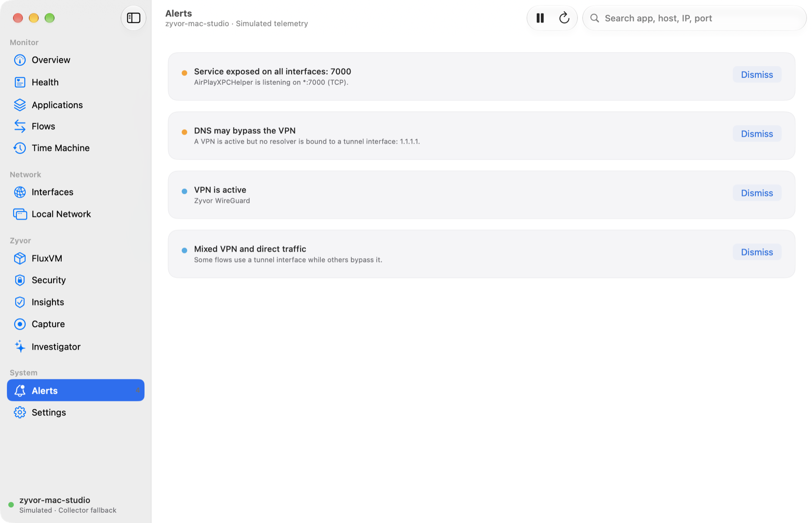Screen dimensions: 812x523
Task: Dismiss the DNS may bypass the VPN alert
Action: click(x=757, y=134)
